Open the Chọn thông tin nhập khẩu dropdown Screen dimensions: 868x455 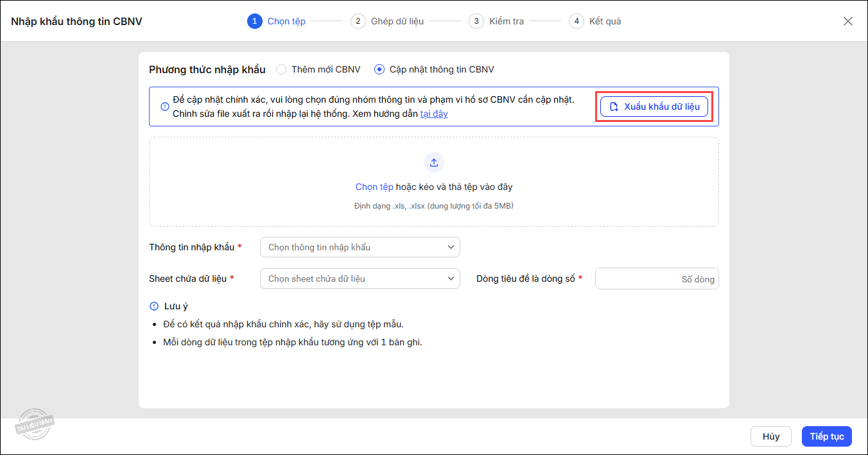tap(360, 247)
